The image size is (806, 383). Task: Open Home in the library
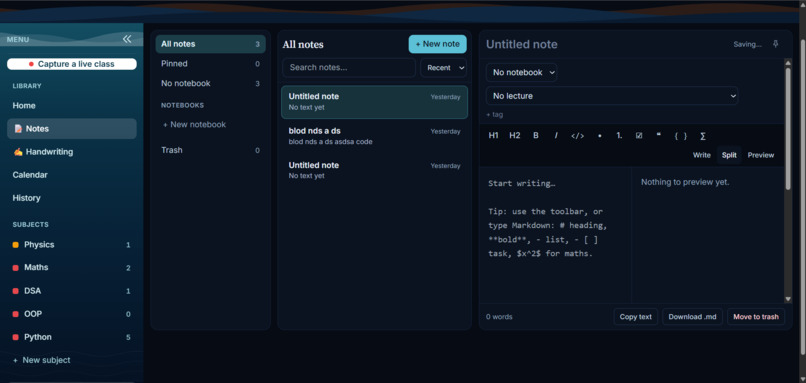[x=72, y=105]
